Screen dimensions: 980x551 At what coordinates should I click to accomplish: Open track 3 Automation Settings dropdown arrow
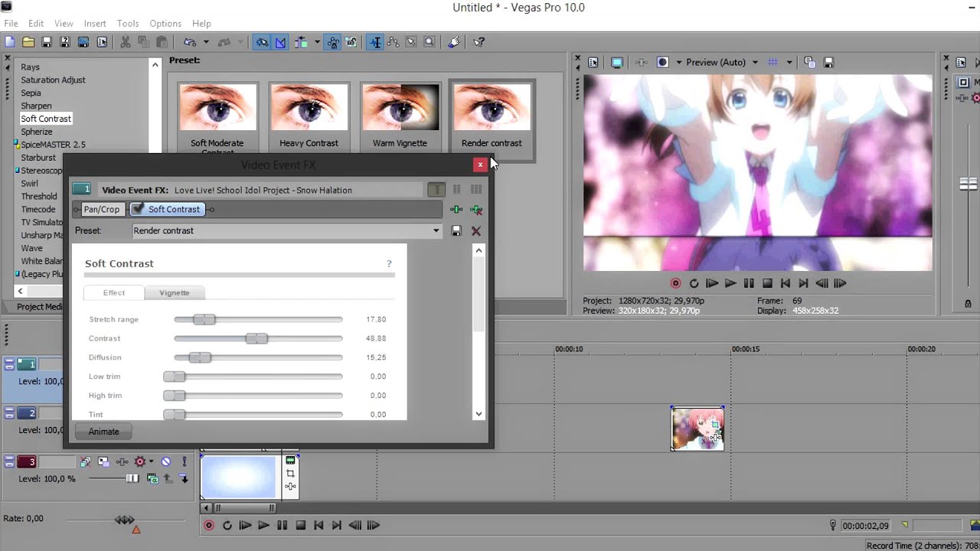pos(151,461)
